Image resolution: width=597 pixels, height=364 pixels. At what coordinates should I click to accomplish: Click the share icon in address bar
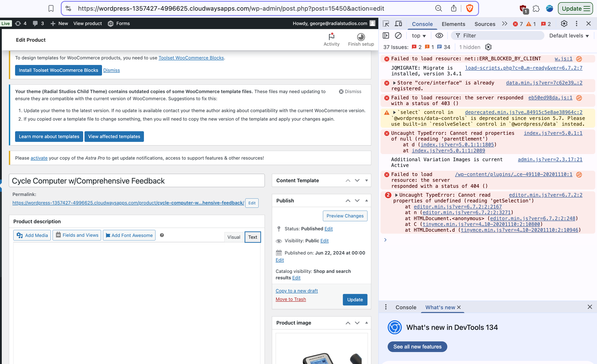coord(454,8)
